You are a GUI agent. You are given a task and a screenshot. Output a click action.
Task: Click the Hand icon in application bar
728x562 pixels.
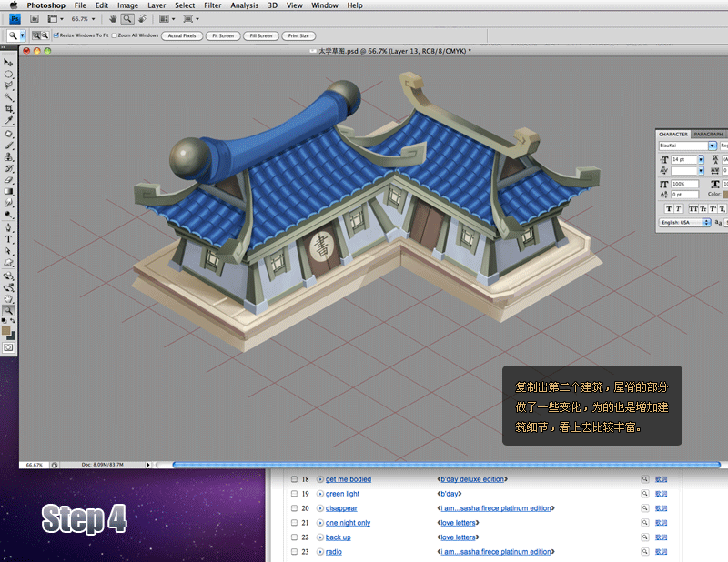(113, 19)
